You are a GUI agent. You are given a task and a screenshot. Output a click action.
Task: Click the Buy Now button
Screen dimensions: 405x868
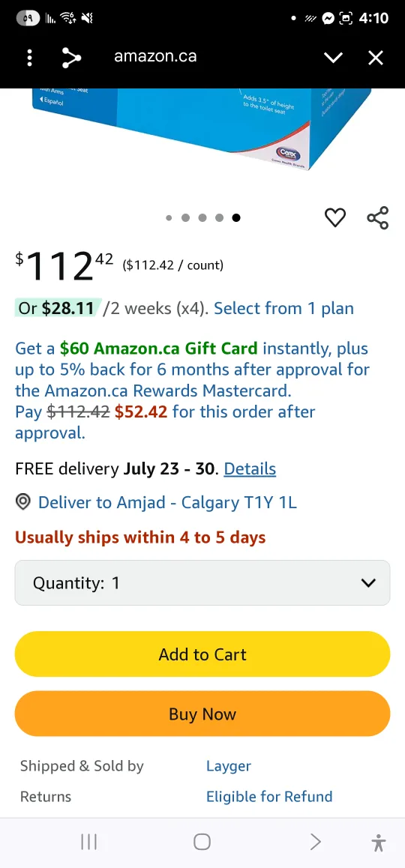tap(202, 714)
